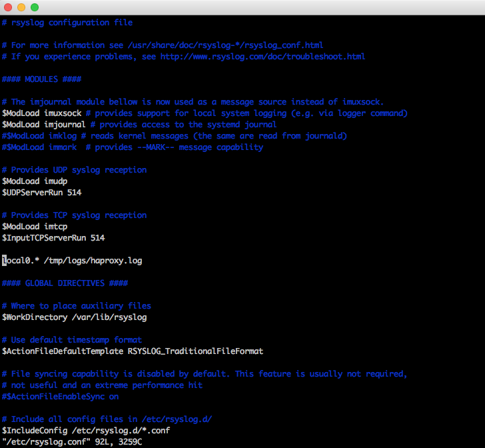Image resolution: width=485 pixels, height=448 pixels.
Task: Click the '$WorkDirectory /var/lib/rsyslog' line
Action: [x=74, y=317]
